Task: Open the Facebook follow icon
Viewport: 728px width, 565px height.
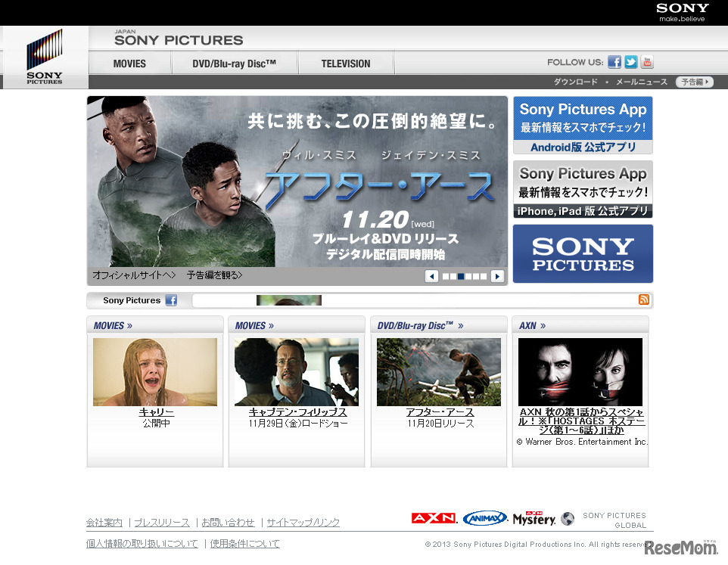Action: [614, 62]
